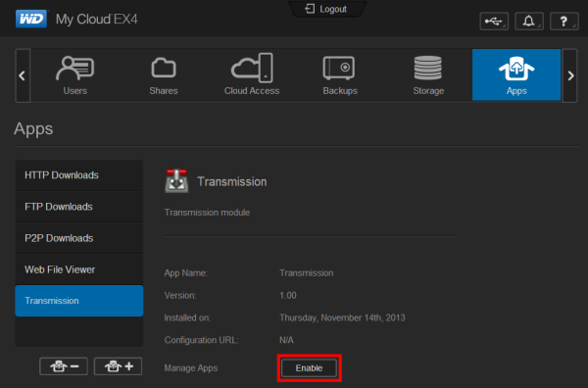
Task: Open the help question mark icon
Action: tap(563, 21)
